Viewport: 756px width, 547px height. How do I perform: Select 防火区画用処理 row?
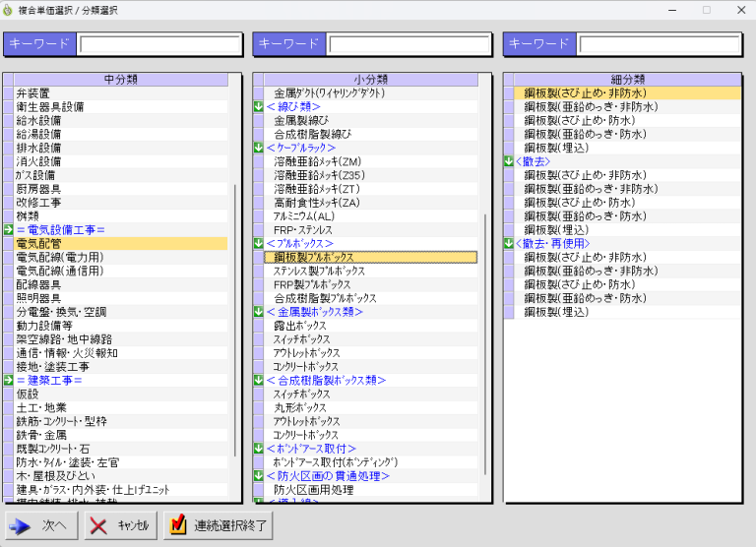pyautogui.click(x=371, y=490)
